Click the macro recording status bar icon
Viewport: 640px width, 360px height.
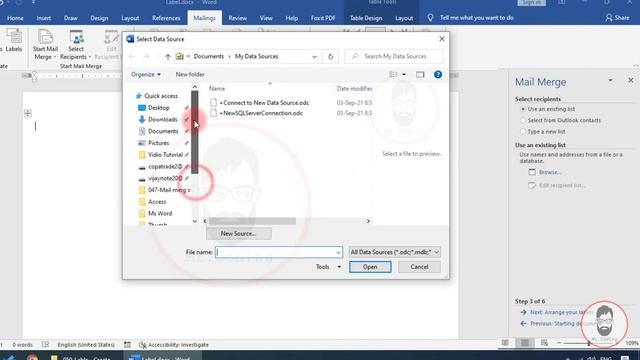point(127,345)
